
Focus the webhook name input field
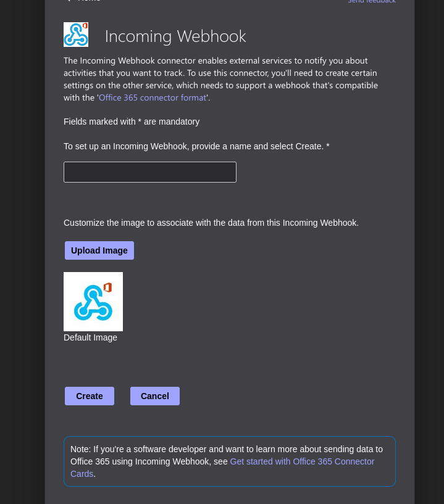(150, 172)
